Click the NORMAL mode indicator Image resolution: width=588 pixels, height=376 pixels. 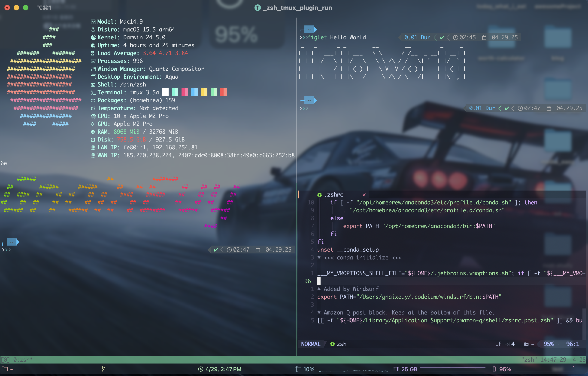[x=310, y=344]
